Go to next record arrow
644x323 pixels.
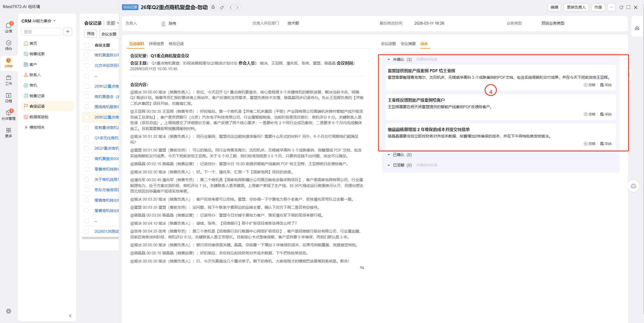237,7
